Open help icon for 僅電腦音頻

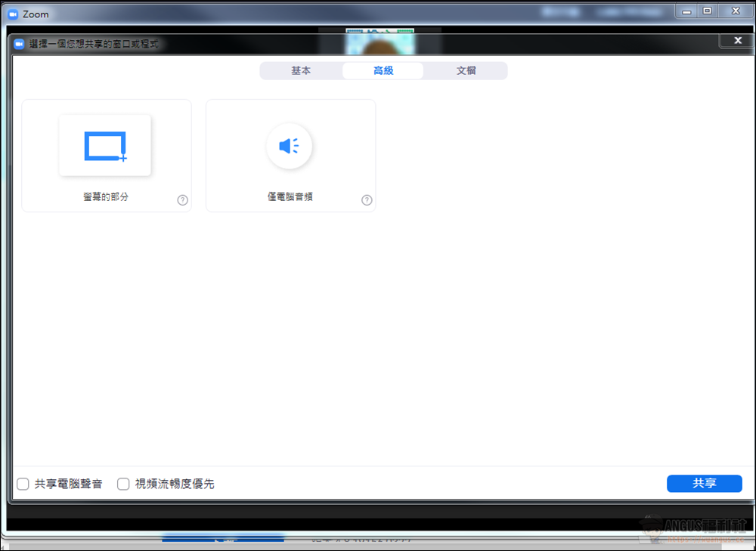(367, 200)
